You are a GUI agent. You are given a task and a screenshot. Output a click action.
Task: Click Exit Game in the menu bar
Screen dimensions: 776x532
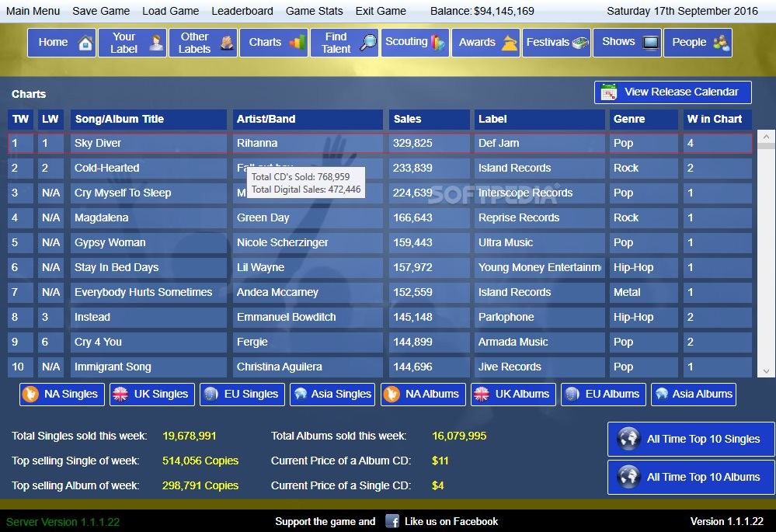point(381,11)
